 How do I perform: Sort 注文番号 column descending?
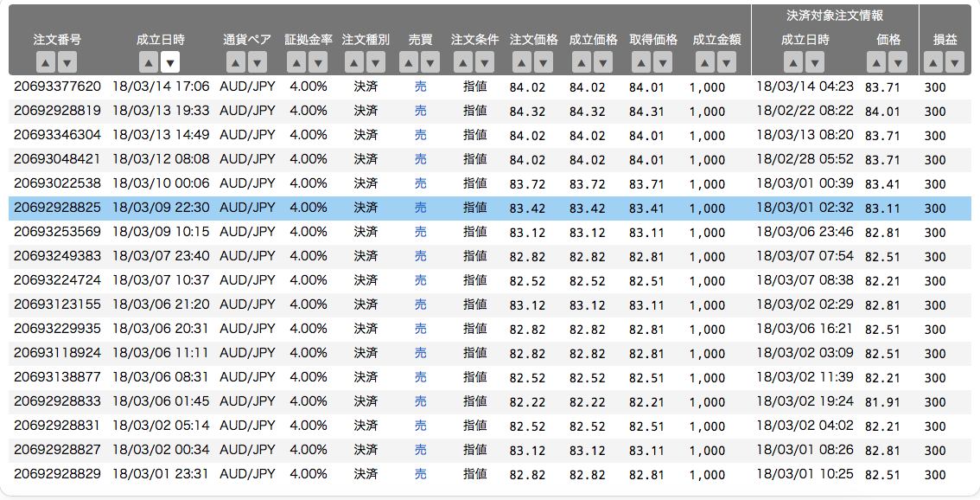(x=67, y=62)
